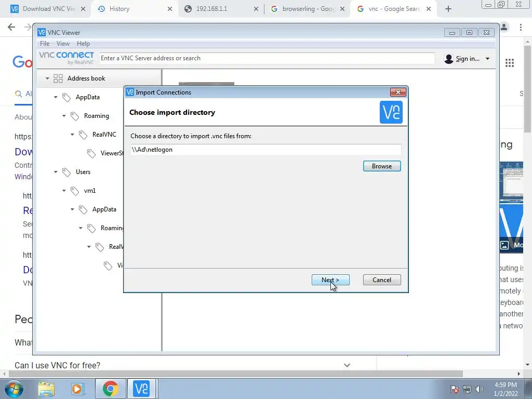Select the tag icon beside Roaming under AppData
Image resolution: width=532 pixels, height=399 pixels.
(75, 116)
